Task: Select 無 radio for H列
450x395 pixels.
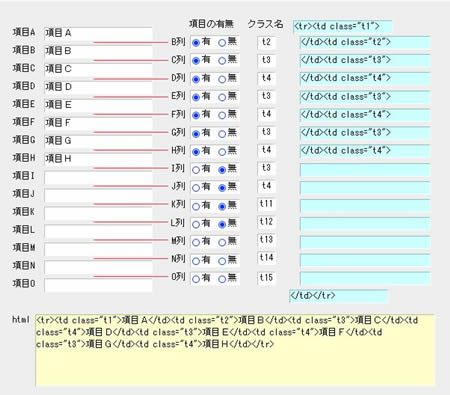Action: (222, 152)
